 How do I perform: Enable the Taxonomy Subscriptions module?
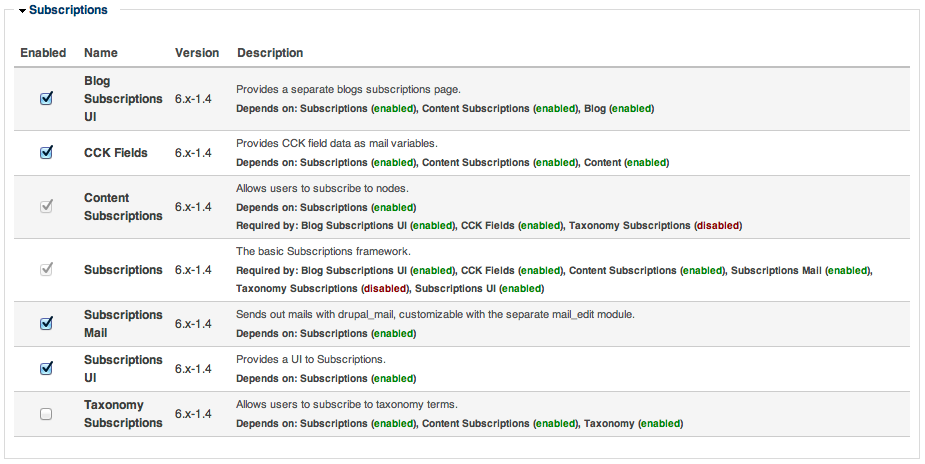[46, 414]
